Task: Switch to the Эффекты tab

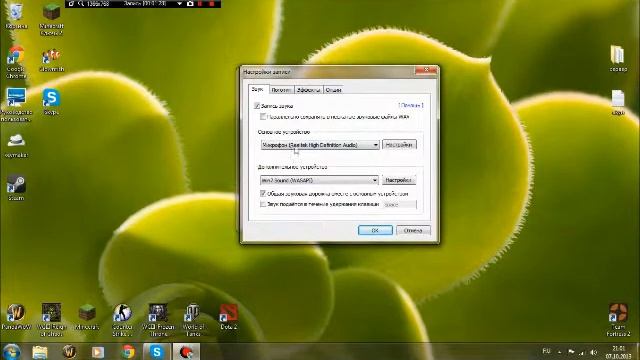Action: [308, 90]
